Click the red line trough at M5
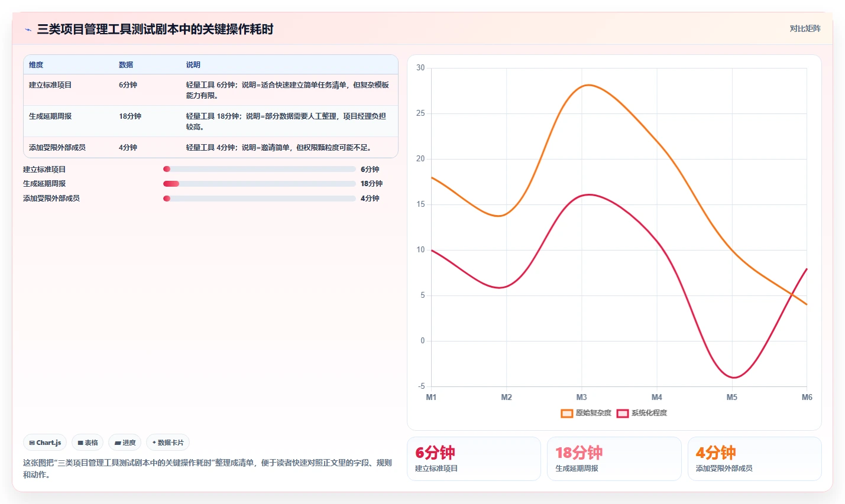845x504 pixels. pos(733,377)
